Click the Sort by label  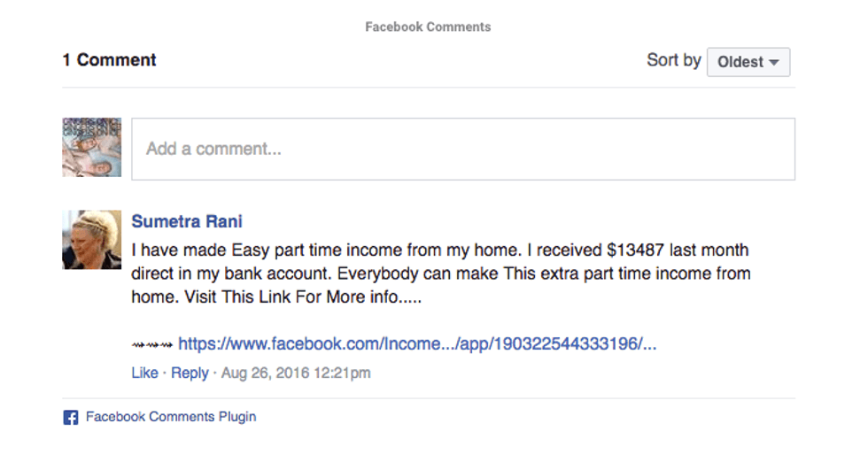(x=673, y=60)
